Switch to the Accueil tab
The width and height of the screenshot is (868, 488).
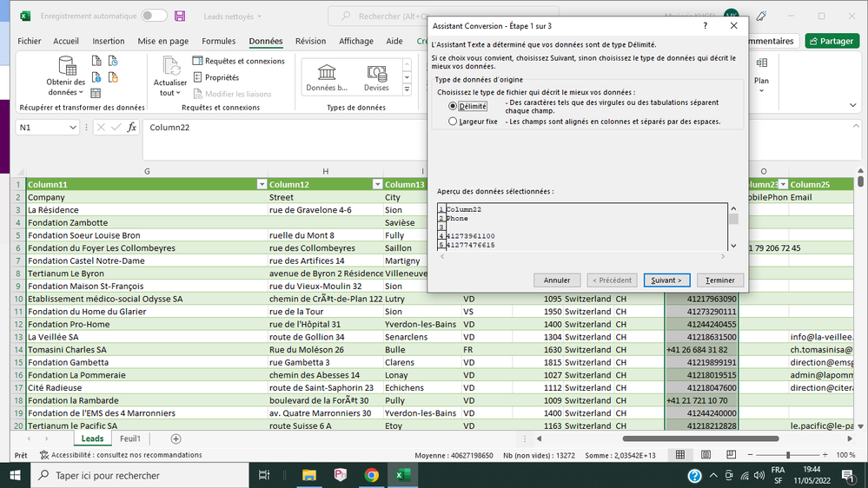66,41
